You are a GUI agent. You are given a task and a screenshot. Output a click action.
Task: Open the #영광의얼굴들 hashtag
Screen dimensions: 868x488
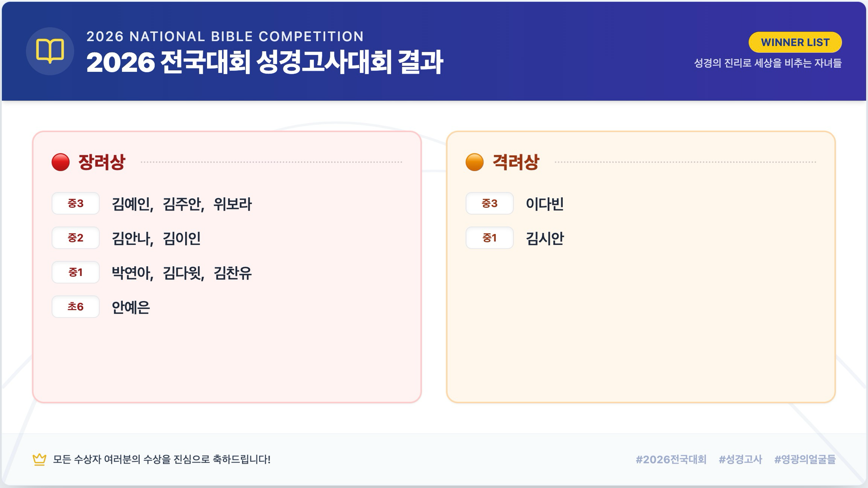click(805, 459)
